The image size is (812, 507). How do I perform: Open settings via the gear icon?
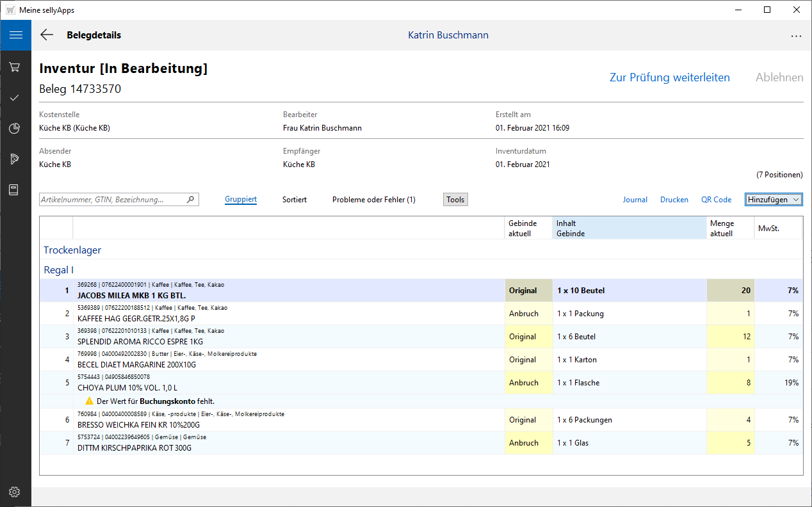(15, 492)
